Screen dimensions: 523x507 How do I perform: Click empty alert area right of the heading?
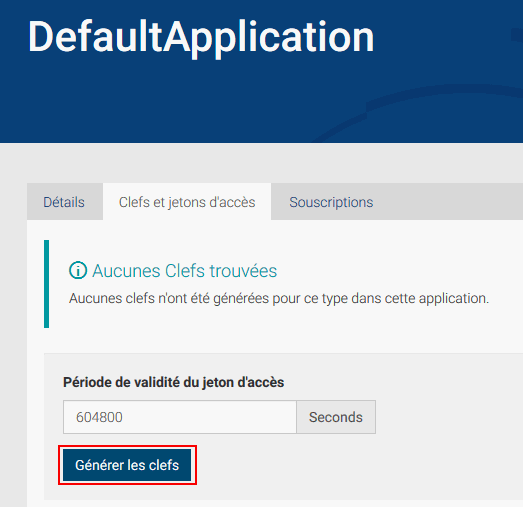click(400, 271)
